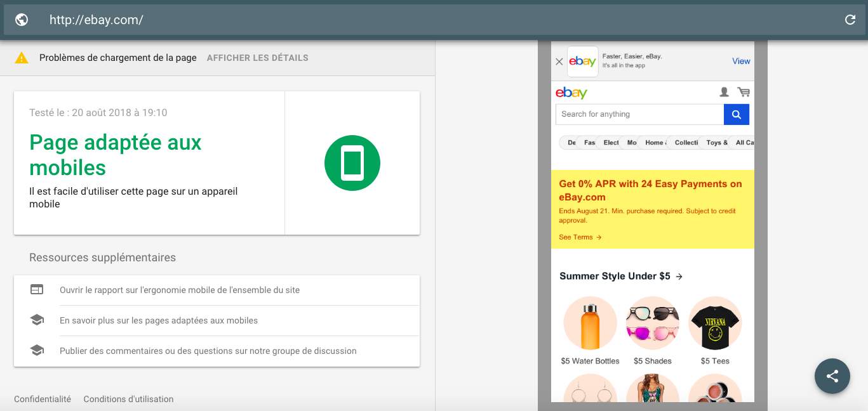The height and width of the screenshot is (411, 868).
Task: Open the $5 Water Bottles thumbnail
Action: 590,323
